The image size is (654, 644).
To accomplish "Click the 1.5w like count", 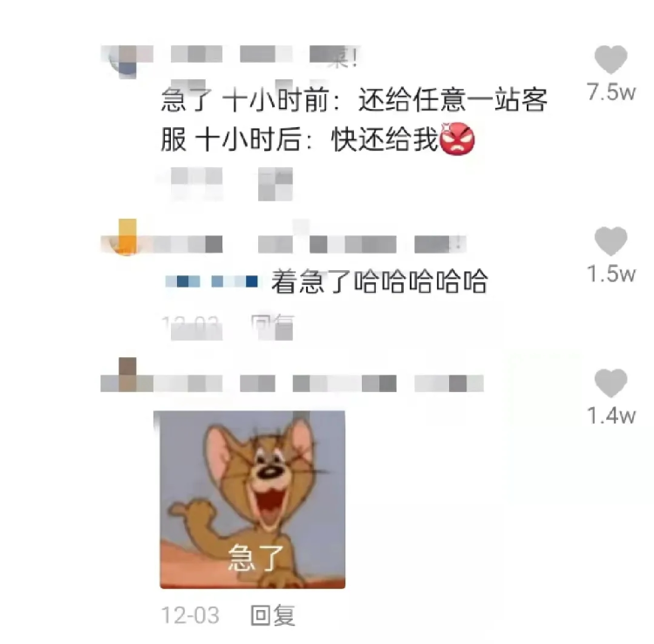I will (611, 275).
